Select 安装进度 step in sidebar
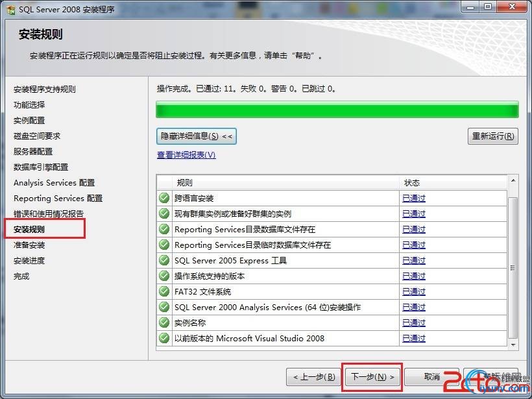Viewport: 532px width, 399px height. (x=29, y=261)
